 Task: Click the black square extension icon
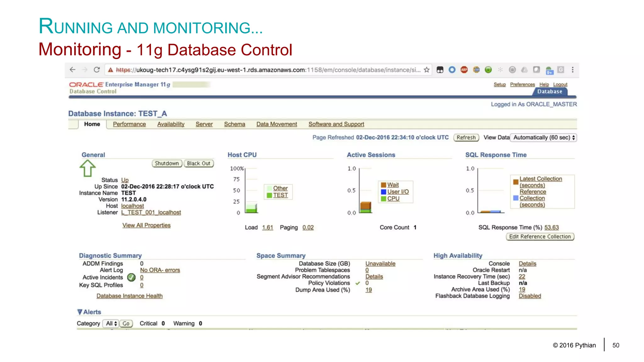pyautogui.click(x=440, y=70)
